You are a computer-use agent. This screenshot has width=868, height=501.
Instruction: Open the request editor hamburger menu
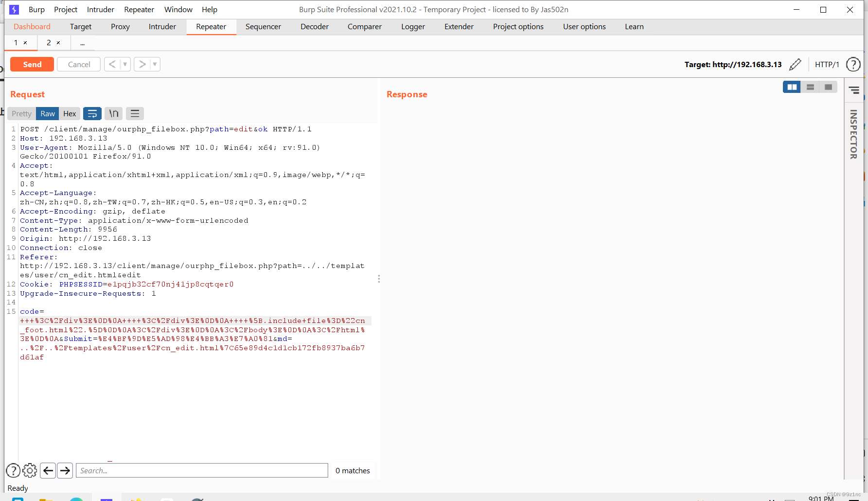click(x=135, y=113)
